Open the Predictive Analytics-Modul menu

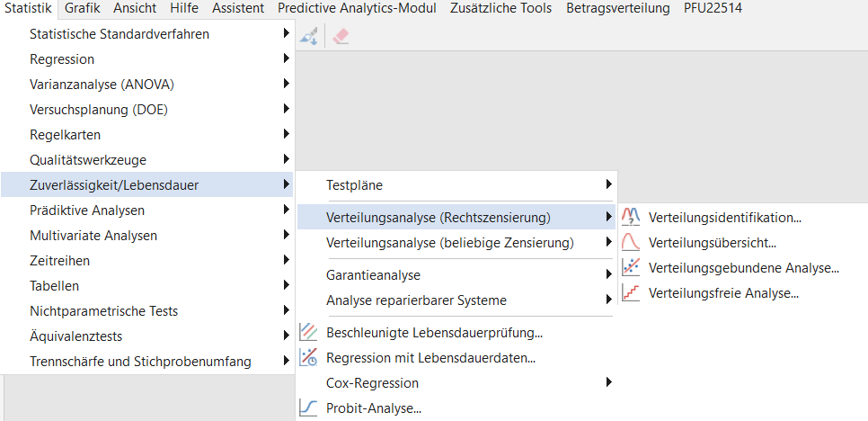(357, 8)
